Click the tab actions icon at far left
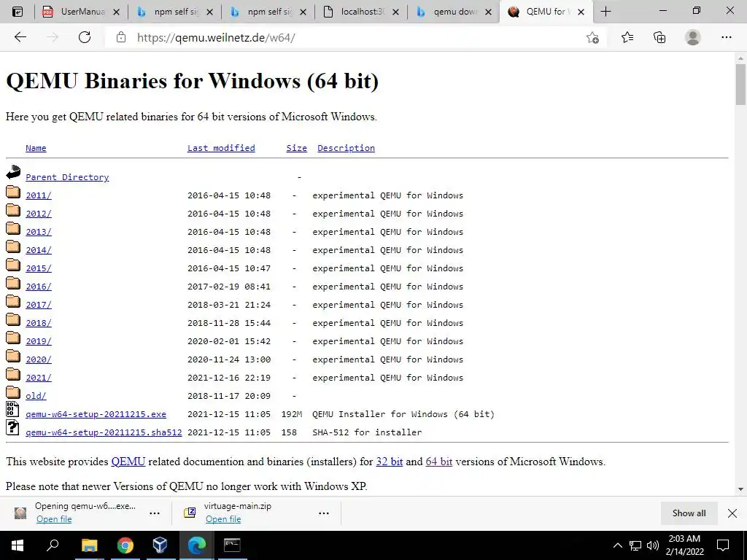 [18, 12]
